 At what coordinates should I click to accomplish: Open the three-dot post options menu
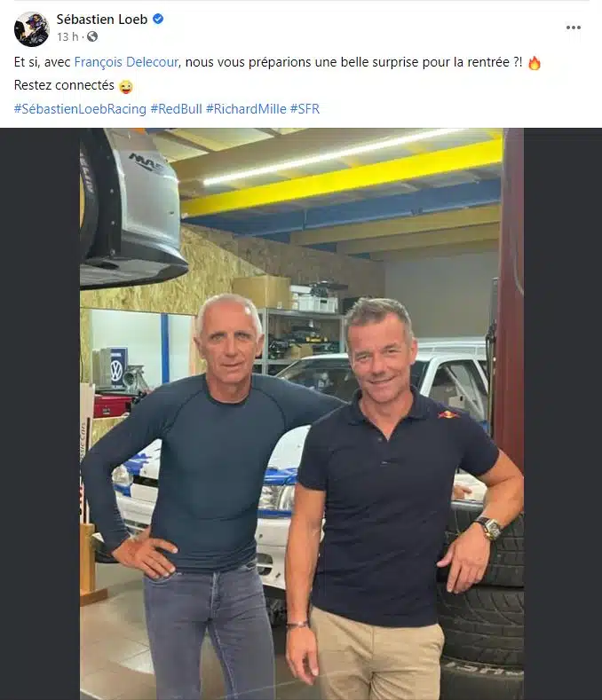point(573,28)
